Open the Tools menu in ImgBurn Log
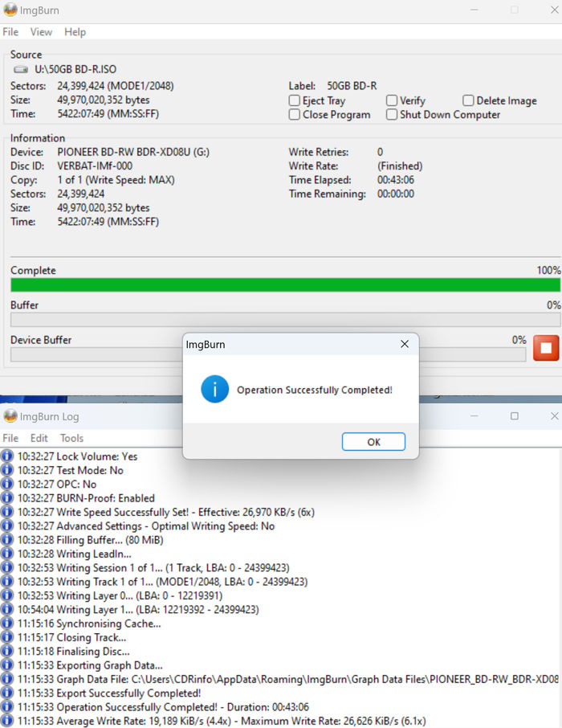 [x=72, y=438]
